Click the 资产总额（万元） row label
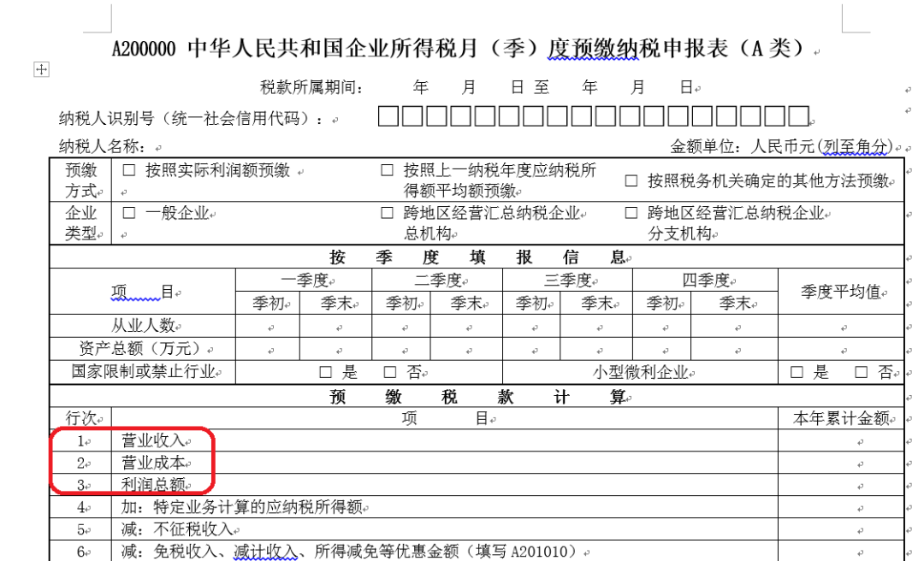The width and height of the screenshot is (924, 561). tap(143, 348)
